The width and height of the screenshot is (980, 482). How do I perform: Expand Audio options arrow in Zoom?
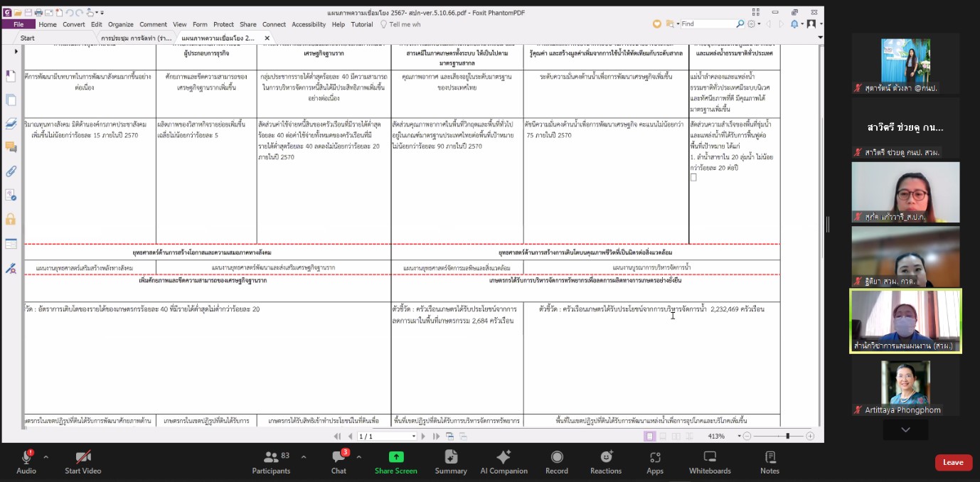pyautogui.click(x=46, y=457)
